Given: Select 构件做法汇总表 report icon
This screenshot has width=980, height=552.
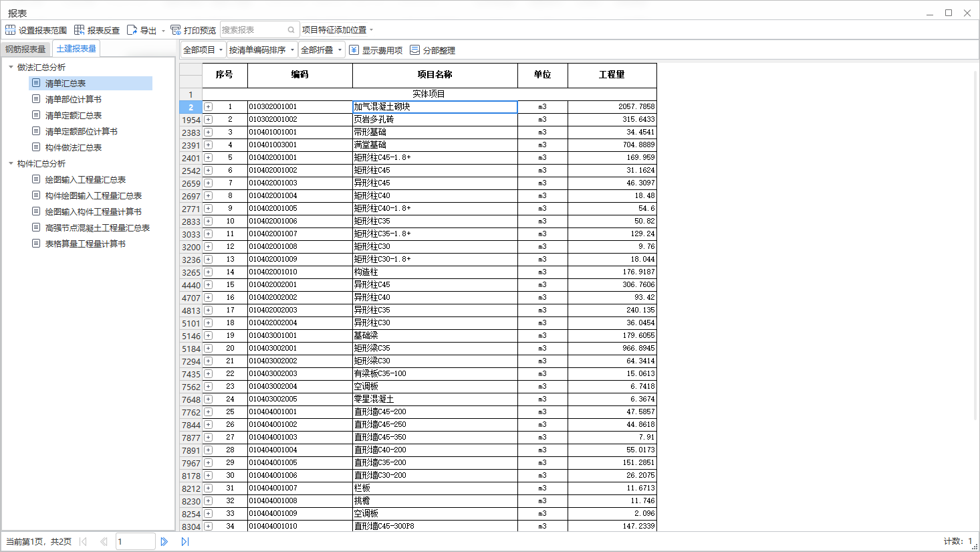Looking at the screenshot, I should pos(36,147).
